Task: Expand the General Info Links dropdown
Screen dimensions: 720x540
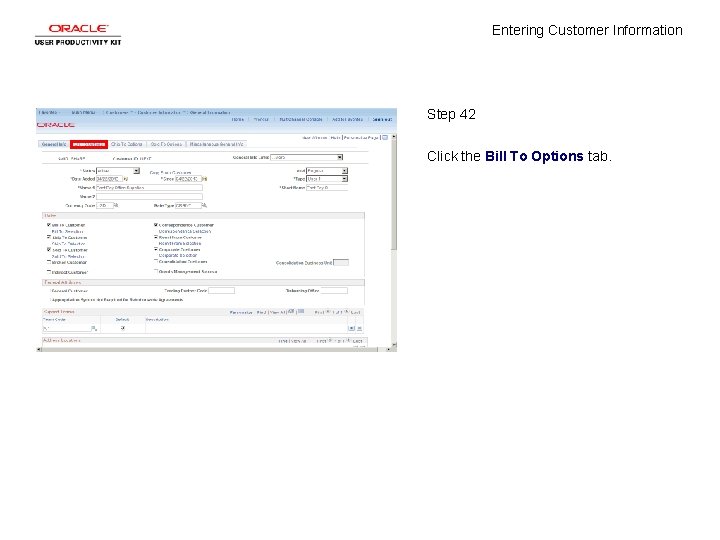Action: point(340,157)
